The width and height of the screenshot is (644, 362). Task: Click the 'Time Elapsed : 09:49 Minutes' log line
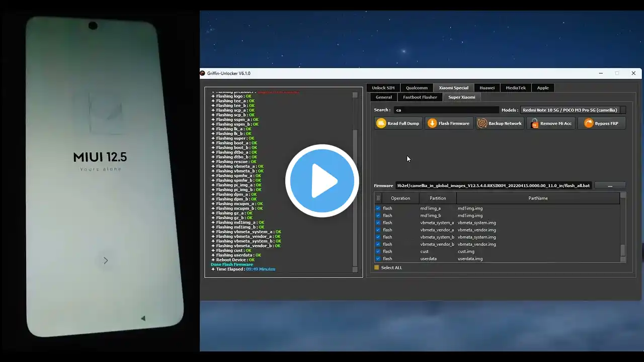244,269
